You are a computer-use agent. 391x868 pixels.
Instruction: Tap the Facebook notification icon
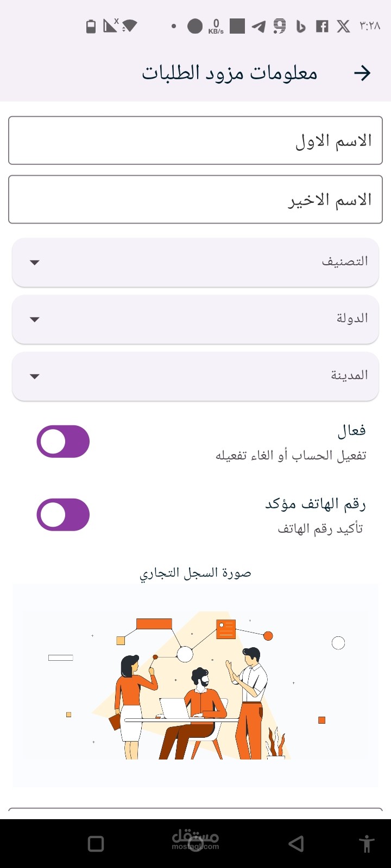pyautogui.click(x=322, y=26)
